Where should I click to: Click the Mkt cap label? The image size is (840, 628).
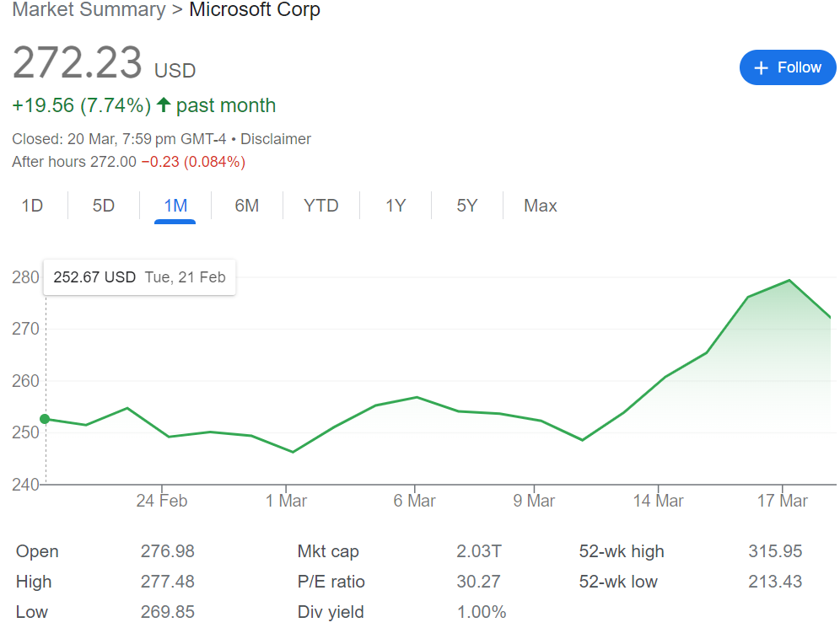point(328,551)
